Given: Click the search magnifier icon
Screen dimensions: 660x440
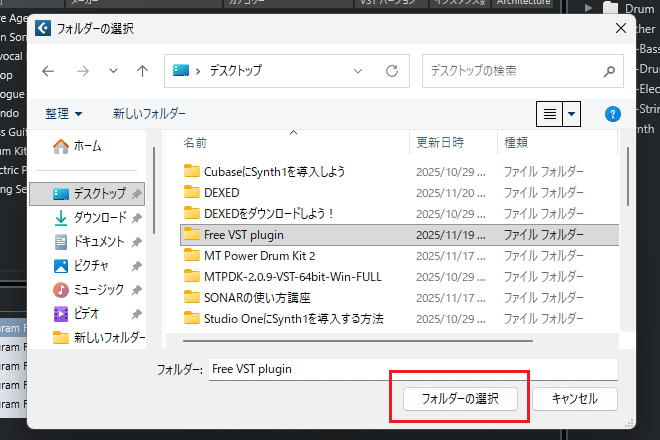Looking at the screenshot, I should (608, 71).
